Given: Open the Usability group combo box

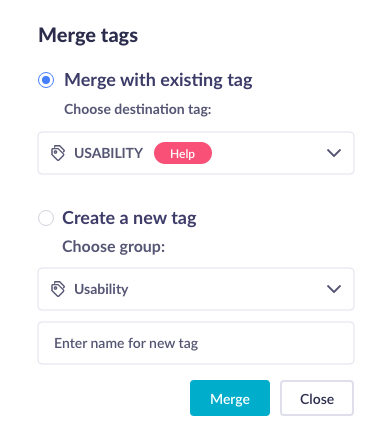Looking at the screenshot, I should click(x=196, y=289).
